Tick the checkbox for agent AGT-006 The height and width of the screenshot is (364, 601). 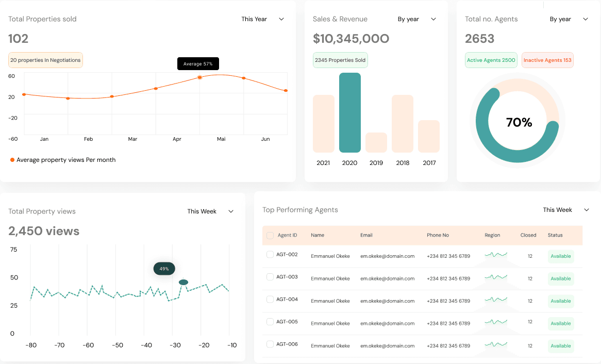pos(270,344)
